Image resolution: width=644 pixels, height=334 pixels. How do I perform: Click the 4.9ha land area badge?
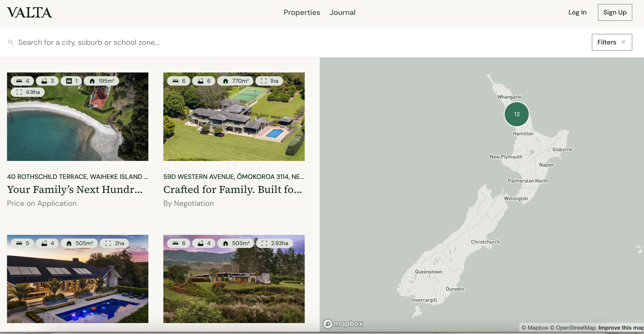28,92
